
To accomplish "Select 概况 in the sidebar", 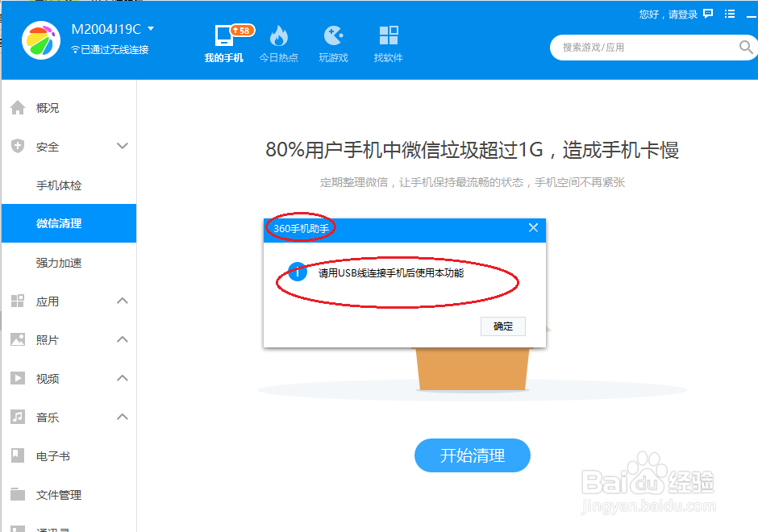I will [x=69, y=108].
